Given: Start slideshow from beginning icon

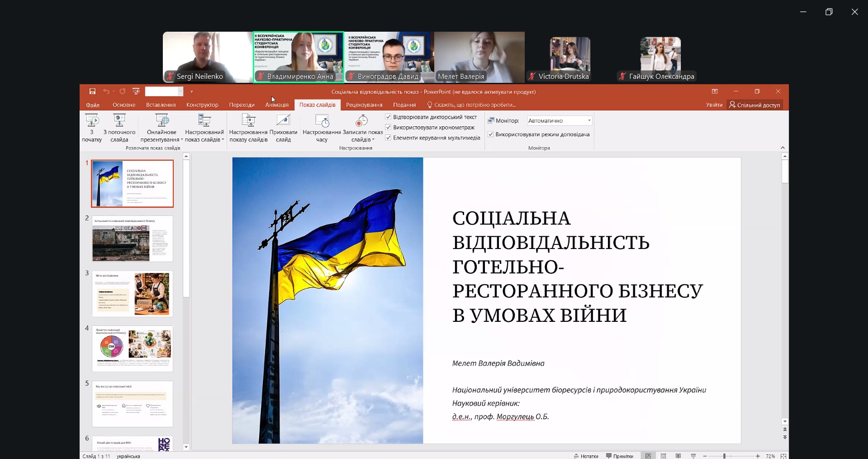Looking at the screenshot, I should point(92,121).
